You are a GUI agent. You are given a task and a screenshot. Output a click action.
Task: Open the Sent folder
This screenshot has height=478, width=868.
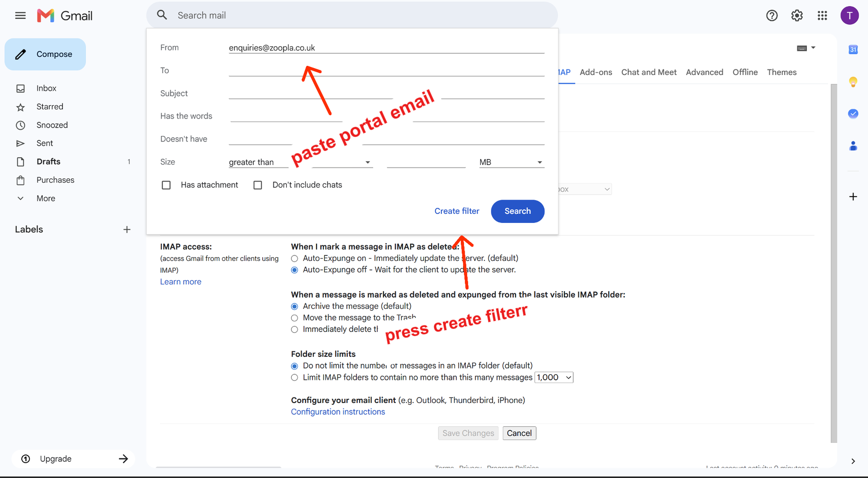45,143
